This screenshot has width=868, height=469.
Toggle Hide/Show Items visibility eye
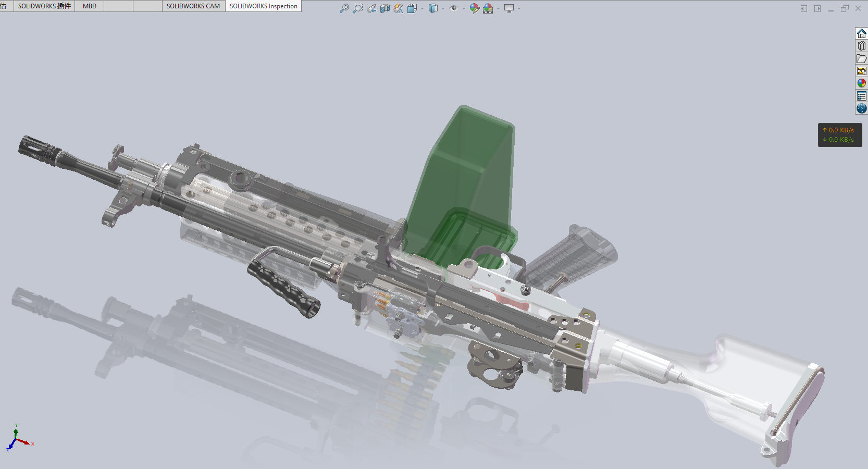click(x=453, y=8)
